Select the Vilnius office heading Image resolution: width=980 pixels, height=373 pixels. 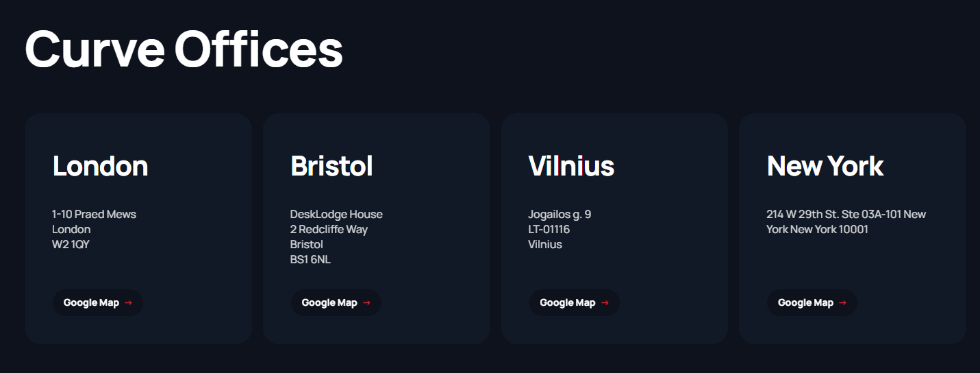click(x=571, y=166)
